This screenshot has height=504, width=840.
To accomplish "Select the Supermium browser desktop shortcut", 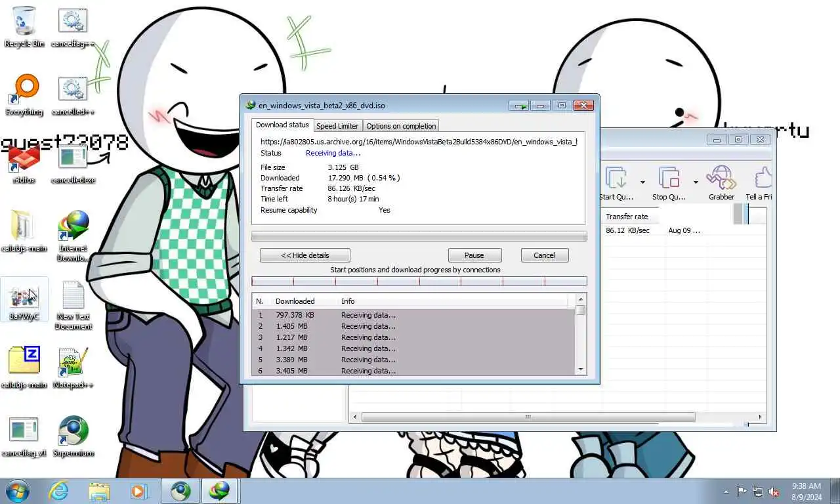I will tap(73, 436).
